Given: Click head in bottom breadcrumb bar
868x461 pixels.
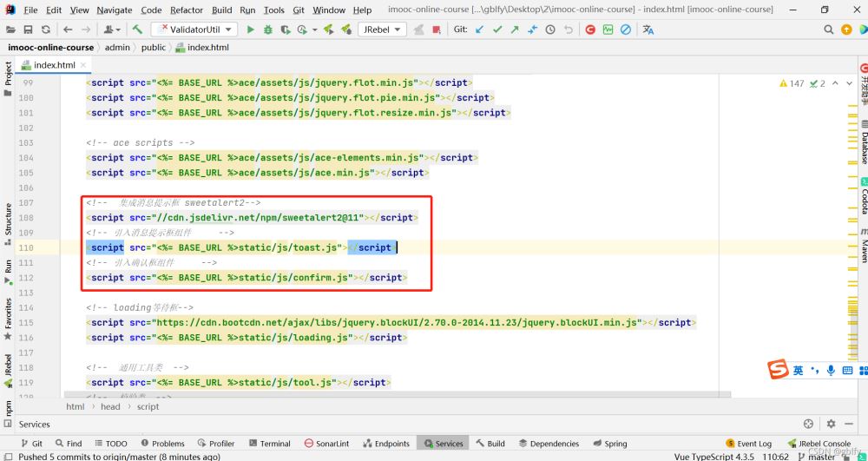Looking at the screenshot, I should [110, 406].
